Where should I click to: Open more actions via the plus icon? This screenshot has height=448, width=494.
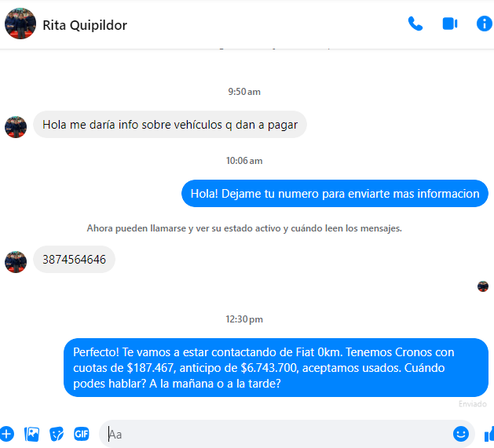[x=7, y=434]
